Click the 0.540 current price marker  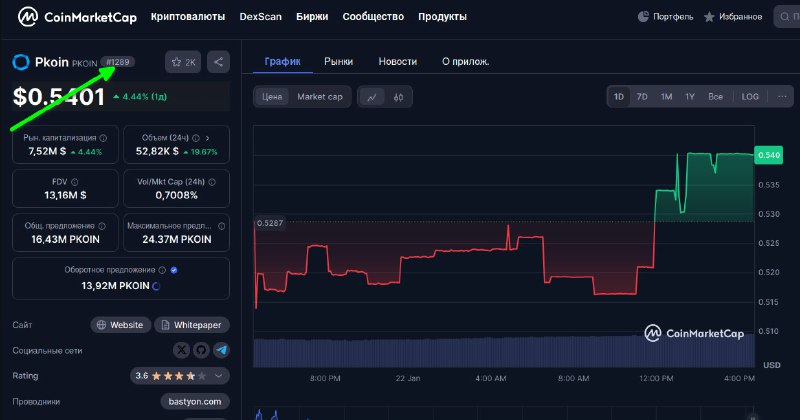768,155
